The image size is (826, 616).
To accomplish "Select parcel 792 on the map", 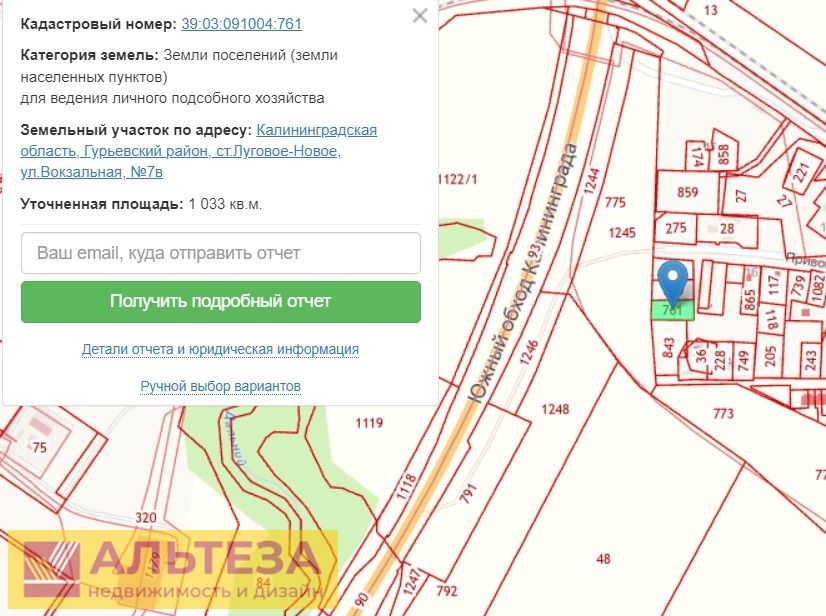I will click(x=446, y=591).
